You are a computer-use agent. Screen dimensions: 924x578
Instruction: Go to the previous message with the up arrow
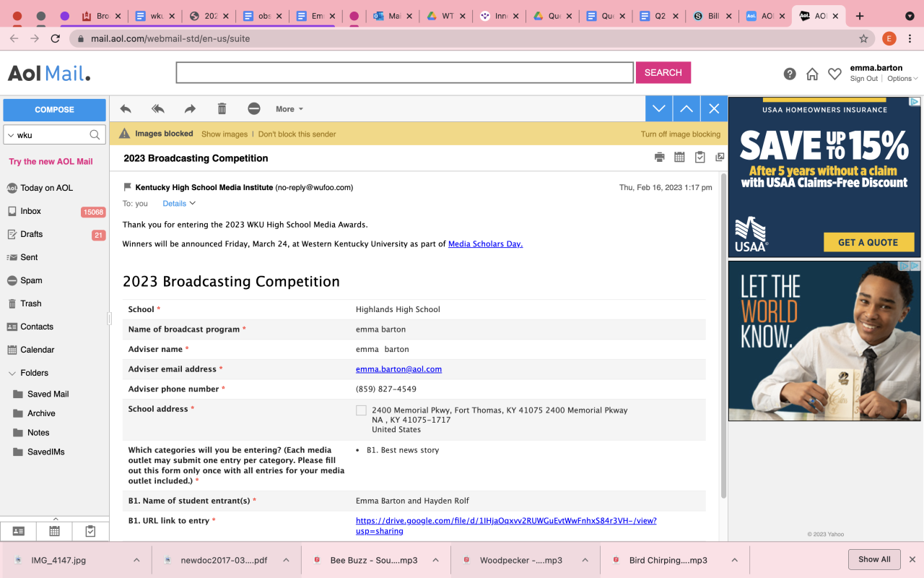pyautogui.click(x=687, y=109)
